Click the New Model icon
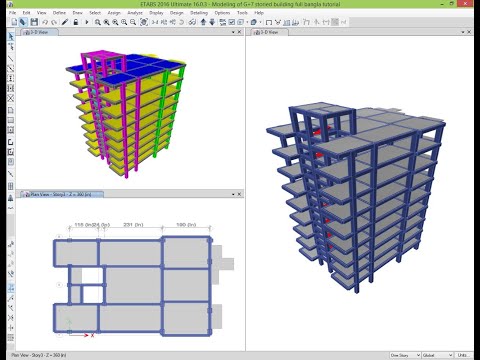Image resolution: width=480 pixels, height=360 pixels. click(x=14, y=22)
